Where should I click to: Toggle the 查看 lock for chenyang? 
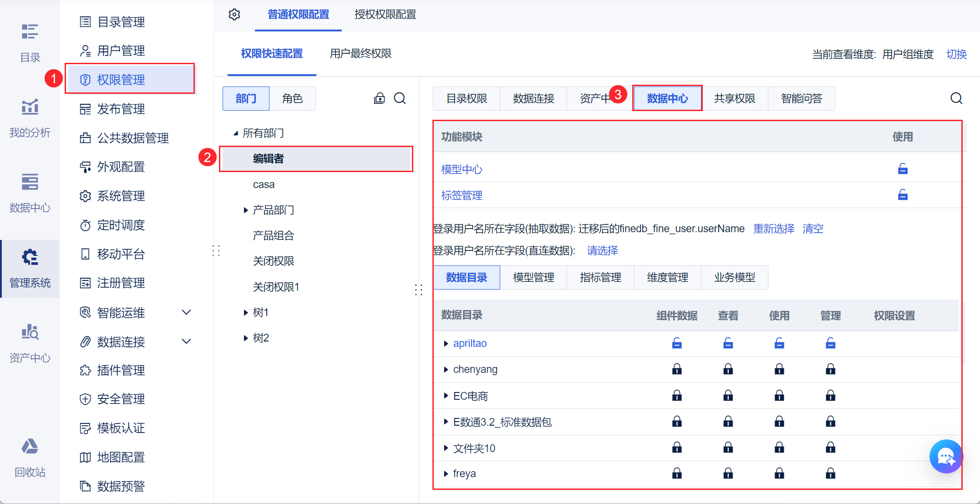tap(728, 369)
